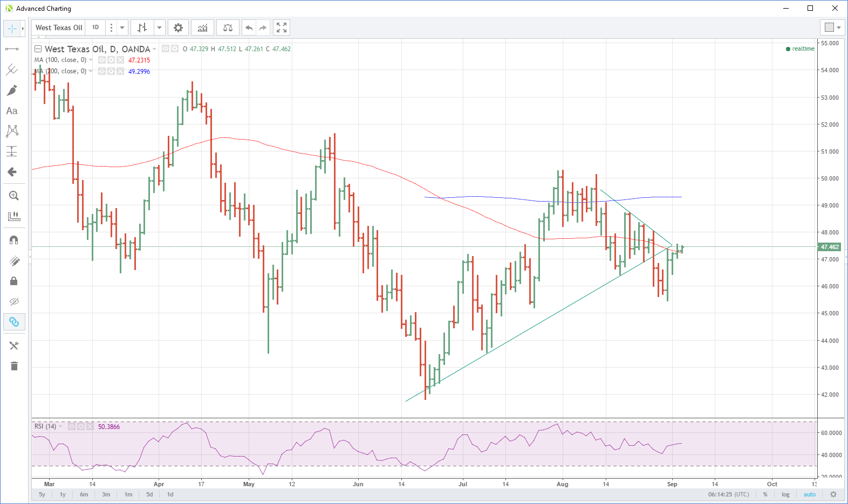This screenshot has height=504, width=848.
Task: Select the crosshair cursor tool
Action: (x=12, y=28)
